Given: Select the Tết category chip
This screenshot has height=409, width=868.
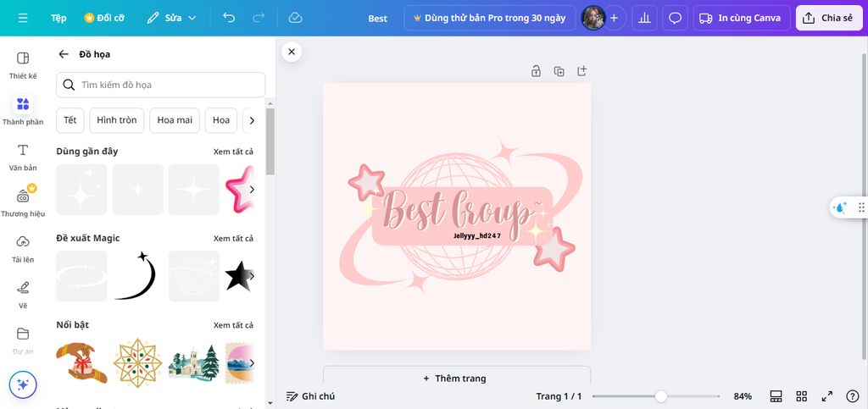Looking at the screenshot, I should click(70, 120).
